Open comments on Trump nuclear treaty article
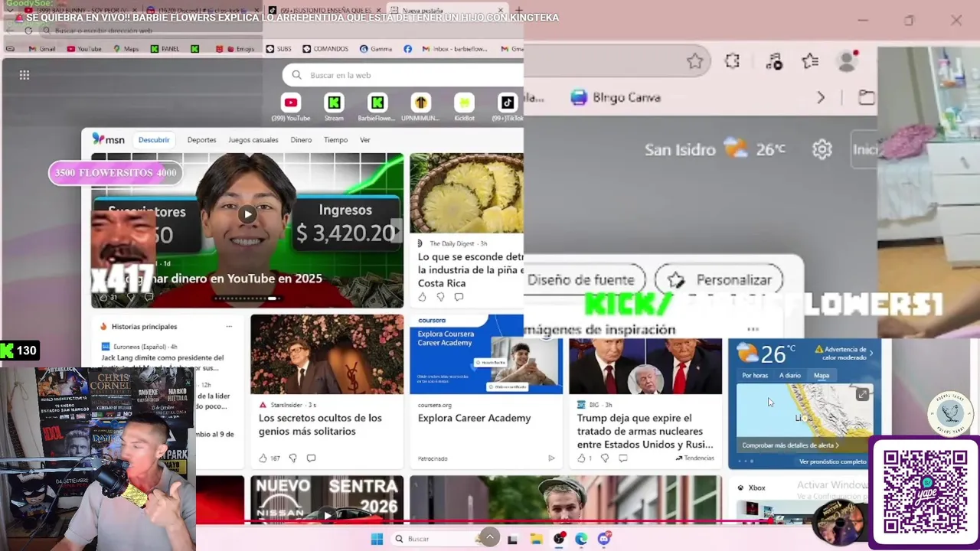980x551 pixels. [622, 458]
